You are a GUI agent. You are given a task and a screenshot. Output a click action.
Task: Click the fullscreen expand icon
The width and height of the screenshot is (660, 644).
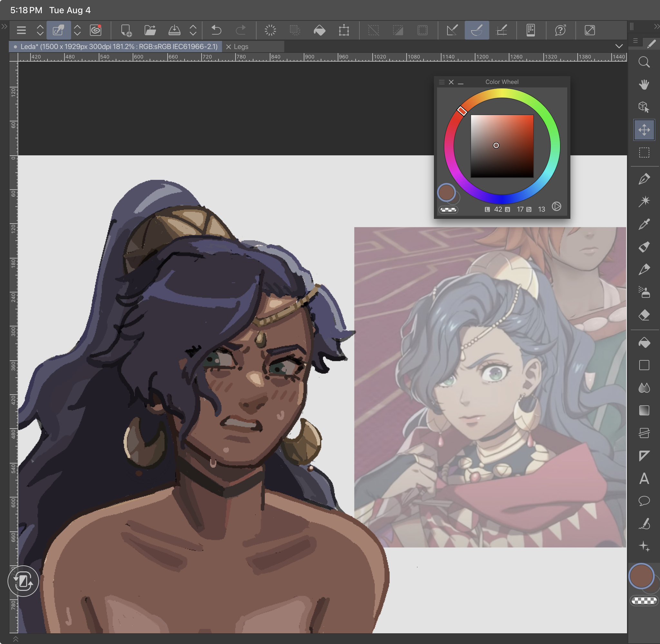590,30
